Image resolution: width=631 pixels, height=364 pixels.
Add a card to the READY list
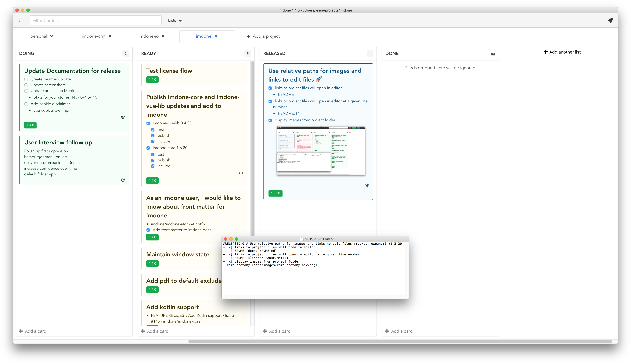[155, 331]
